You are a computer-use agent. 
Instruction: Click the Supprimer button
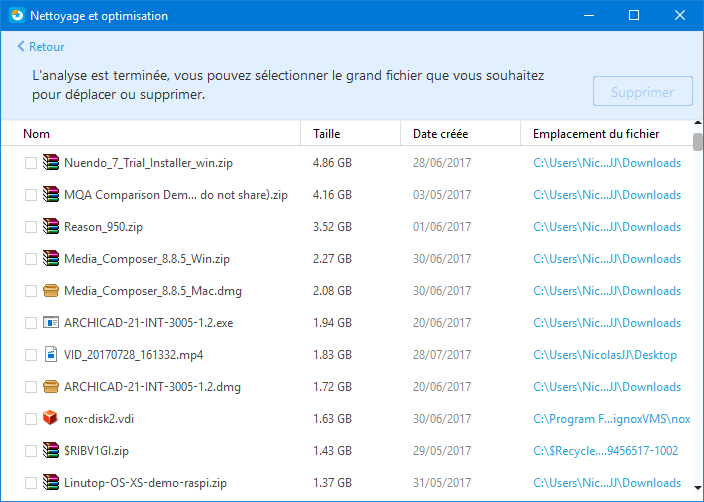(x=642, y=92)
